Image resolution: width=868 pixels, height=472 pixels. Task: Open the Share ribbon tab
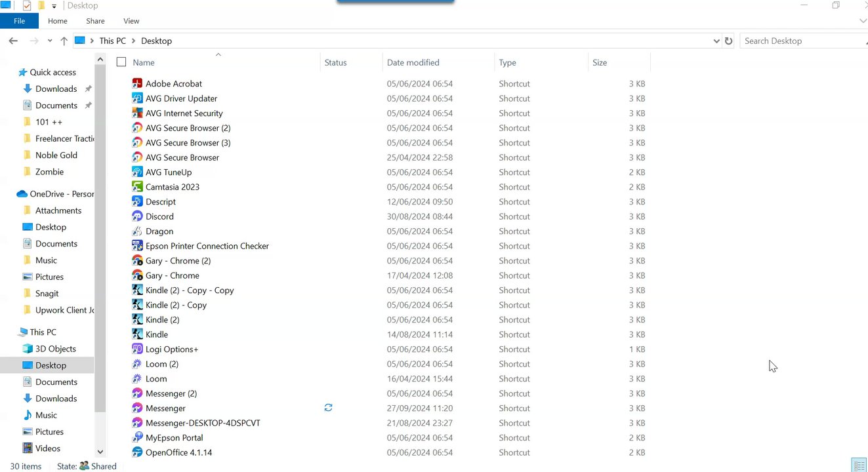(95, 21)
